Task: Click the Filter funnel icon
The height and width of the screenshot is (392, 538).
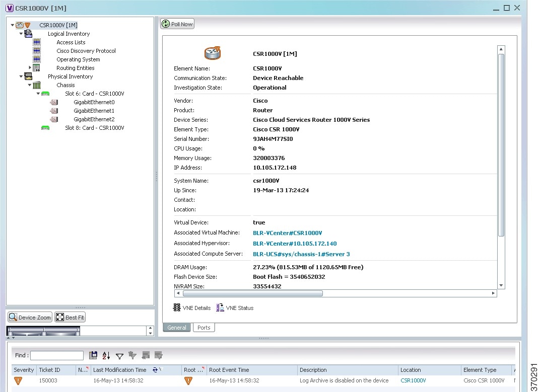Action: 119,356
